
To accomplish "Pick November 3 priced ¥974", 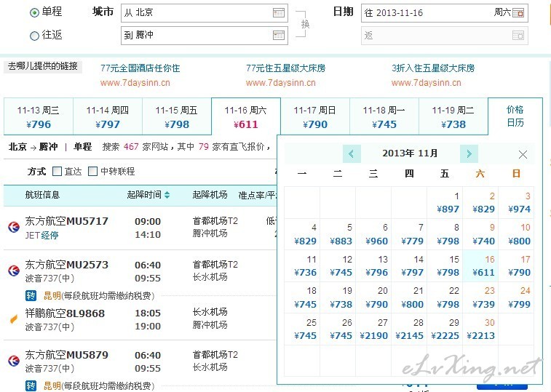I will pos(516,203).
